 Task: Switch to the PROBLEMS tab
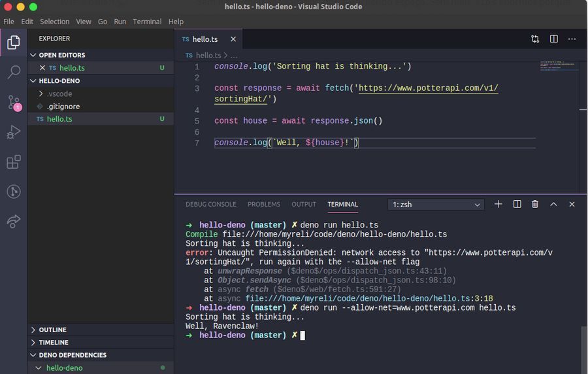(x=264, y=204)
